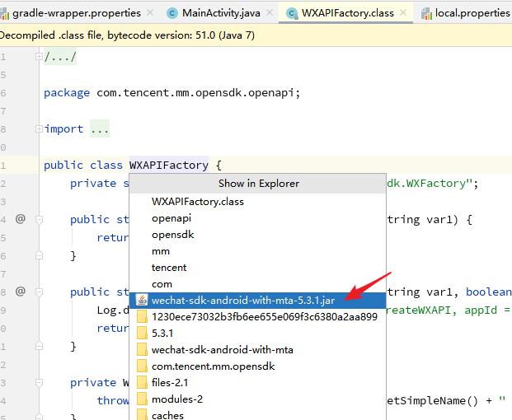Image resolution: width=512 pixels, height=420 pixels.
Task: Click the local.properties file icon
Action: point(426,14)
